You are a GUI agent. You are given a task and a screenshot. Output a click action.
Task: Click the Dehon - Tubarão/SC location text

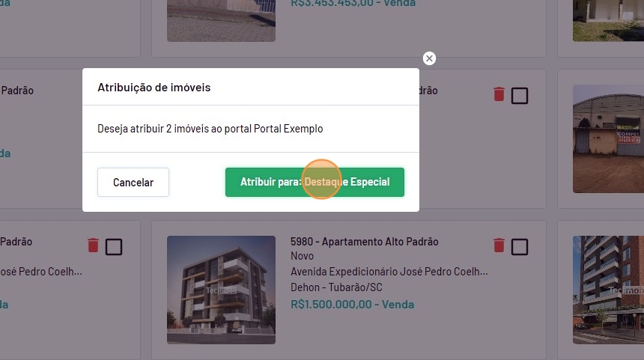(336, 287)
